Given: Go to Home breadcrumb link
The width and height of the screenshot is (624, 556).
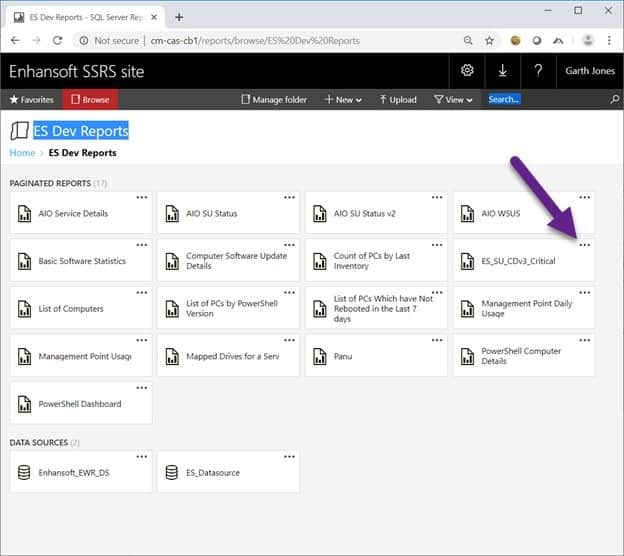Looking at the screenshot, I should tap(22, 153).
